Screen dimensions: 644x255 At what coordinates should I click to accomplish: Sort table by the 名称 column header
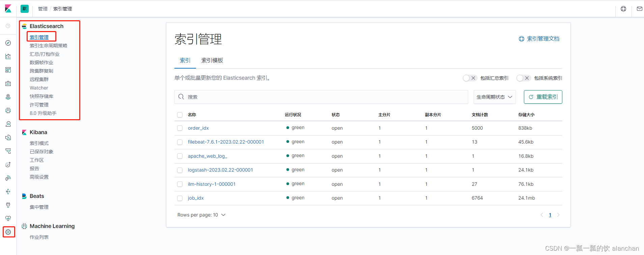tap(192, 115)
